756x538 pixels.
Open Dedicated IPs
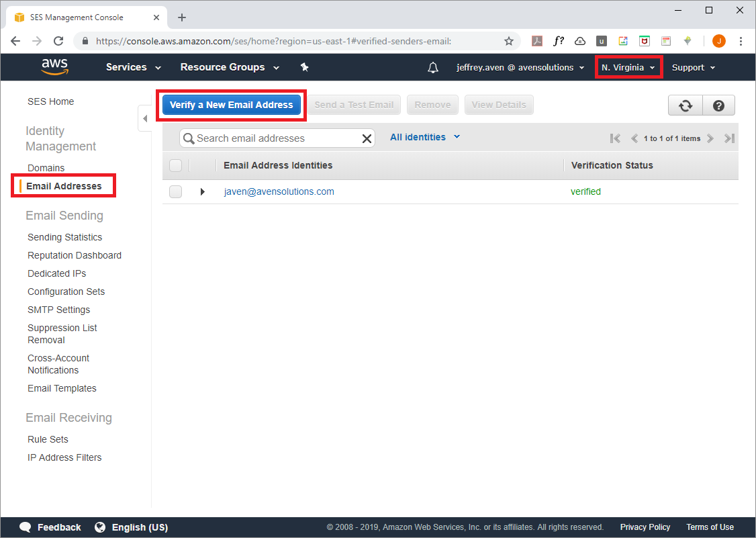pyautogui.click(x=56, y=273)
